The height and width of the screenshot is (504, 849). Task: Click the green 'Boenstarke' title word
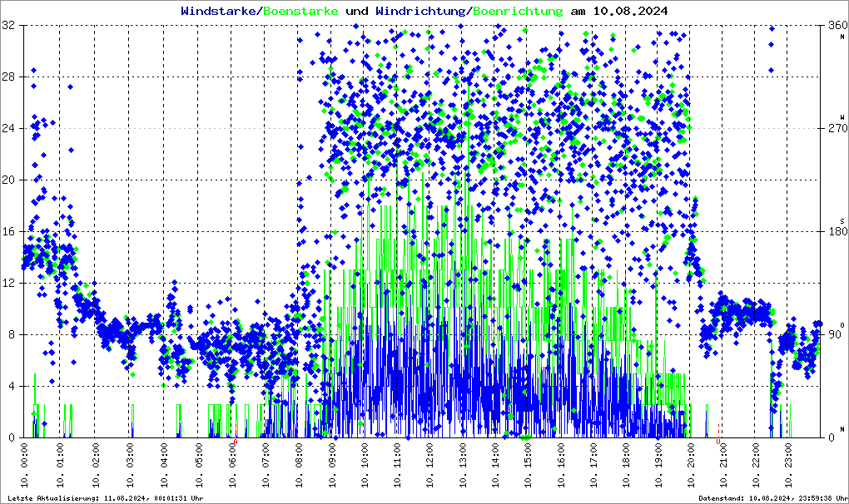[x=300, y=12]
